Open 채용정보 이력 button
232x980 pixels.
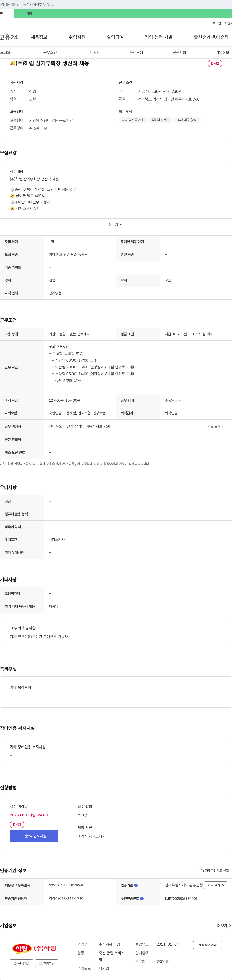[207, 945]
